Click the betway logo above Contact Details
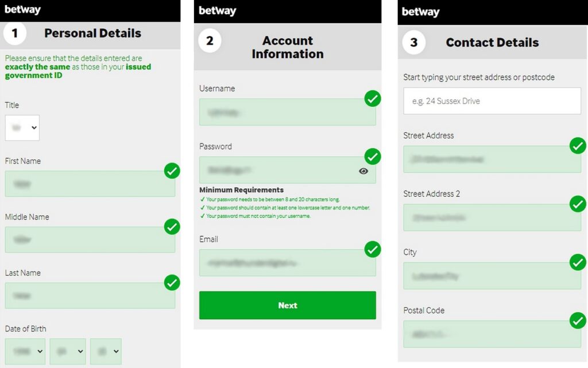Viewport: 588px width, 368px height. click(420, 10)
